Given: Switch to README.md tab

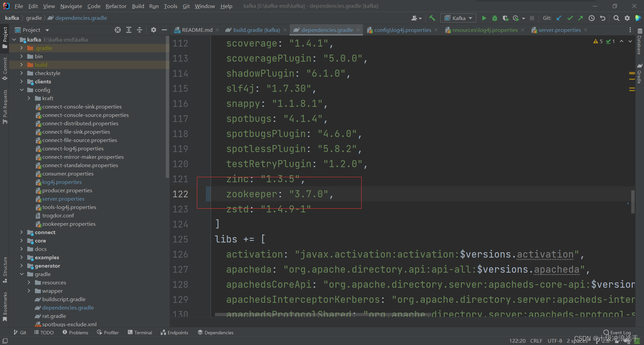Looking at the screenshot, I should click(x=197, y=30).
